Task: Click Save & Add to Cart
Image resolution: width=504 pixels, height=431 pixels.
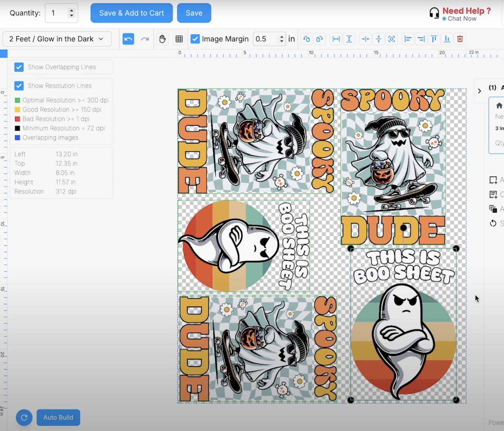Action: point(132,13)
